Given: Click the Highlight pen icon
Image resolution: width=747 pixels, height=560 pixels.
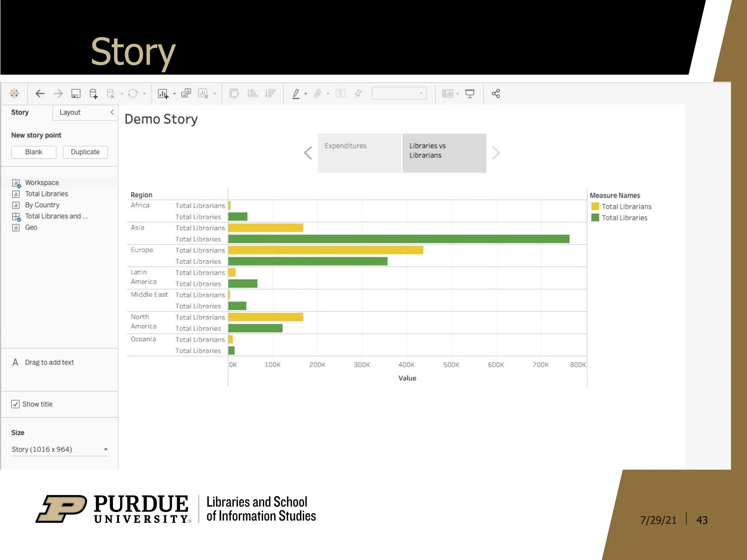Looking at the screenshot, I should pos(296,94).
